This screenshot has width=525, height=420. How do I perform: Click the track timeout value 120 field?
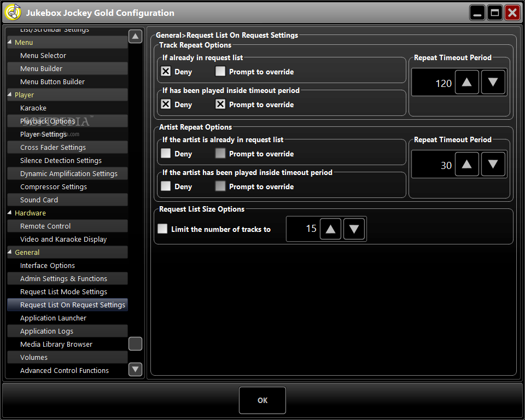coord(433,83)
